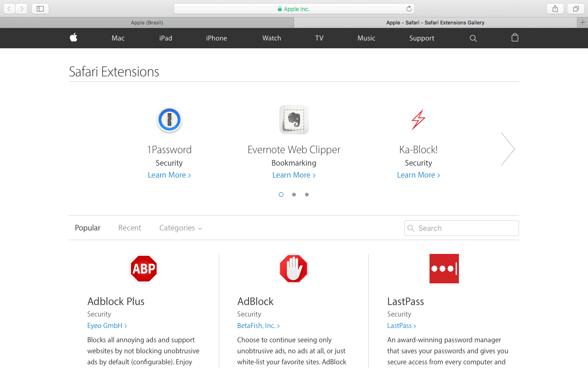Select second carousel page dot

point(294,195)
